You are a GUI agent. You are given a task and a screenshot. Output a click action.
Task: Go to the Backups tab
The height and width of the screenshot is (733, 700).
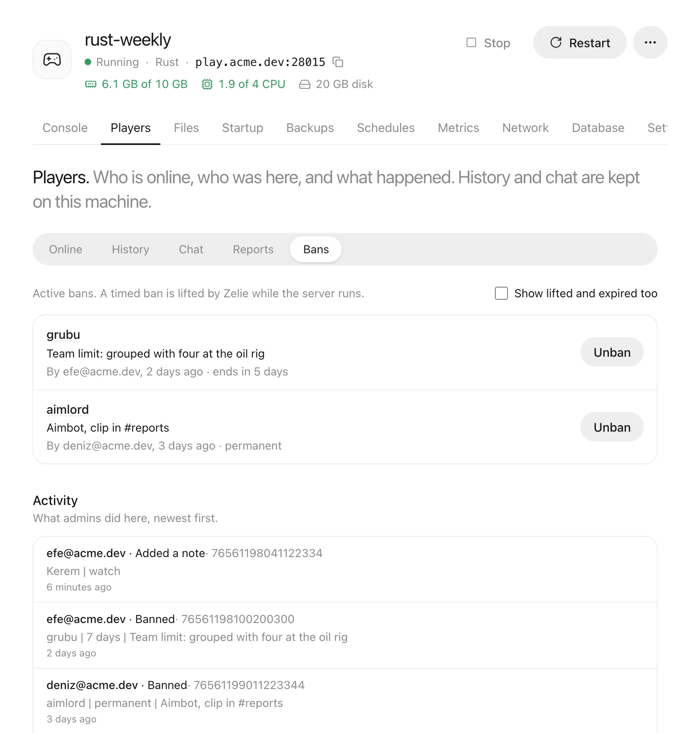click(310, 128)
